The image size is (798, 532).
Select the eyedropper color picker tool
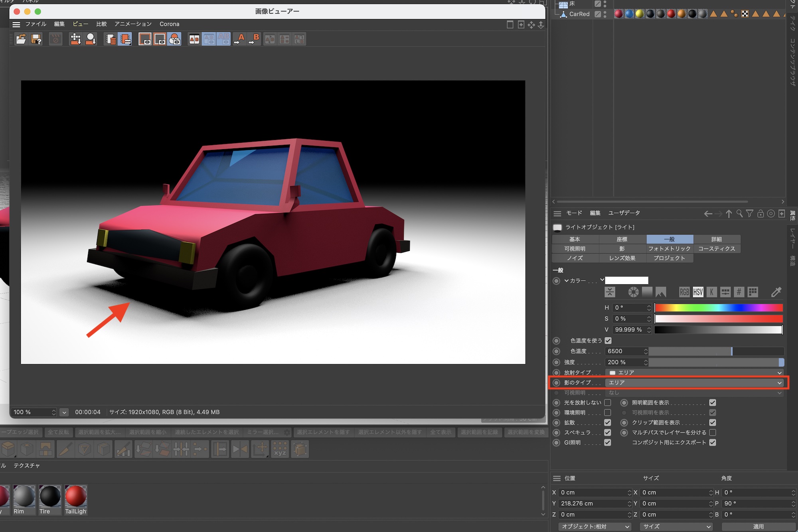tap(776, 292)
